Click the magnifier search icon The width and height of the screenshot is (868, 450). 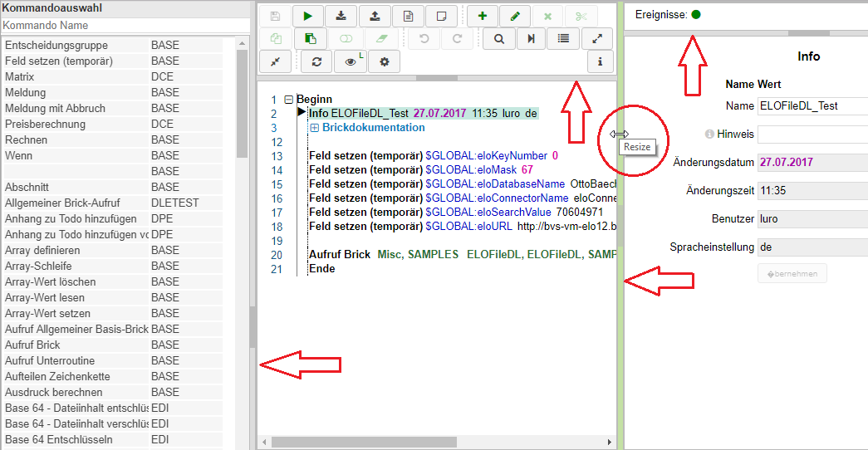[499, 38]
